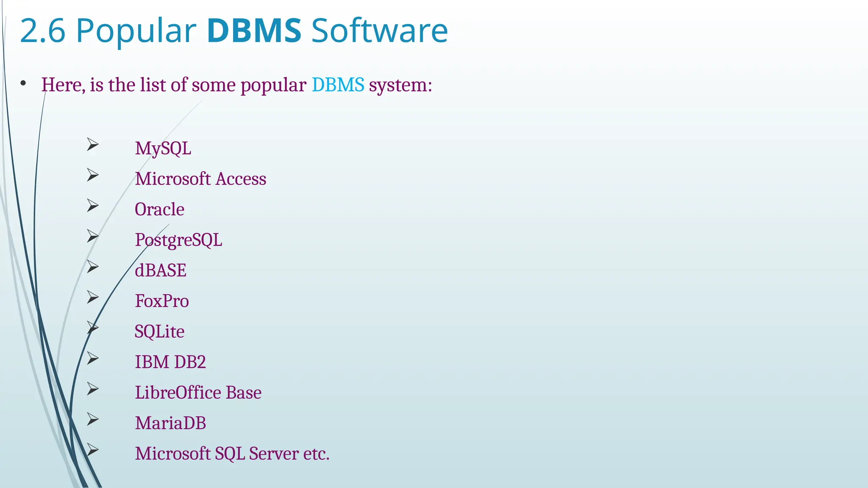Click the 'Microsoft Access' list entry
Image resolution: width=868 pixels, height=488 pixels.
click(200, 179)
